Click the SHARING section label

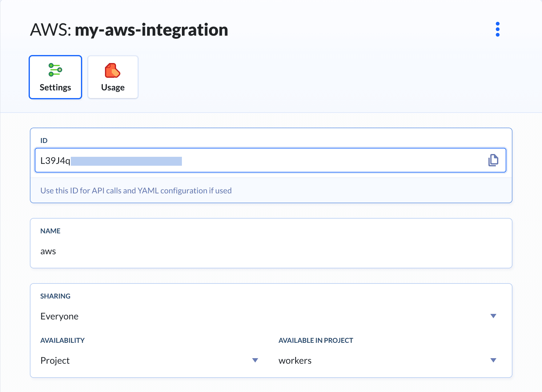[x=55, y=296]
